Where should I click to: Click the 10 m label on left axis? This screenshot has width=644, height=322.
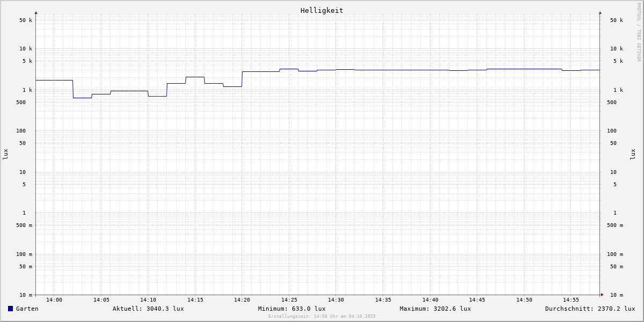(26, 295)
